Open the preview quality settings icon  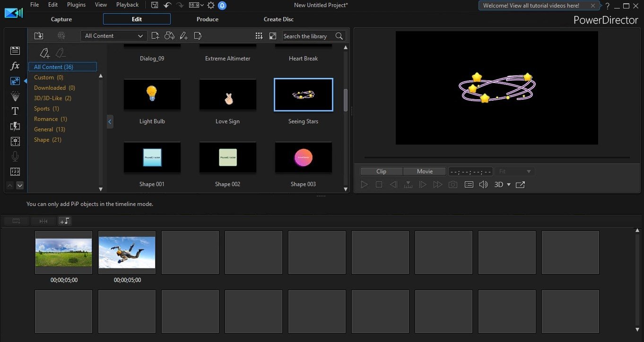469,185
